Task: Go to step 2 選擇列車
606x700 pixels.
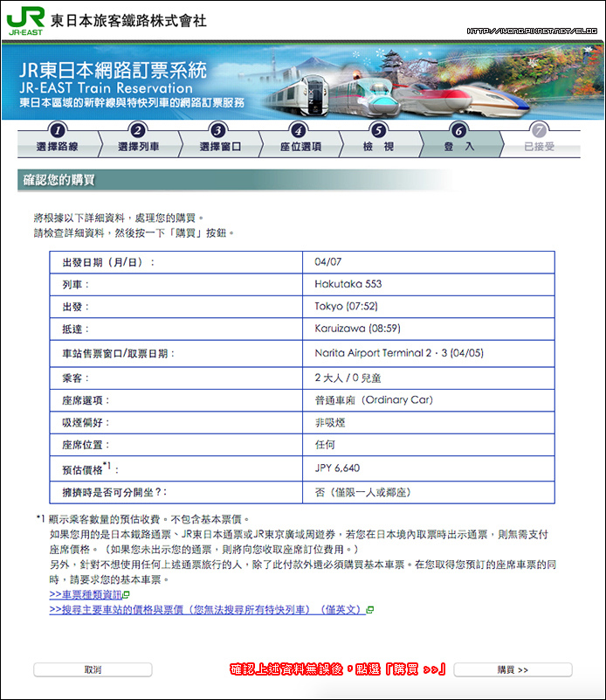Action: pos(138,142)
